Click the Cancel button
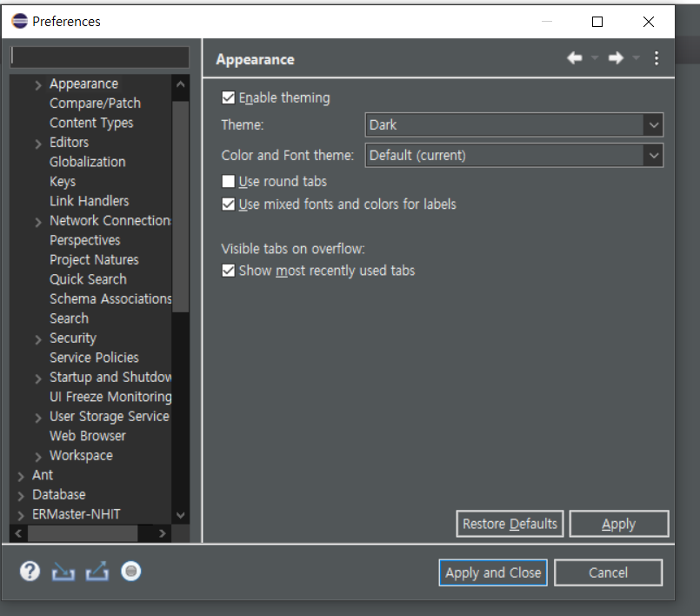This screenshot has height=616, width=700. 608,572
